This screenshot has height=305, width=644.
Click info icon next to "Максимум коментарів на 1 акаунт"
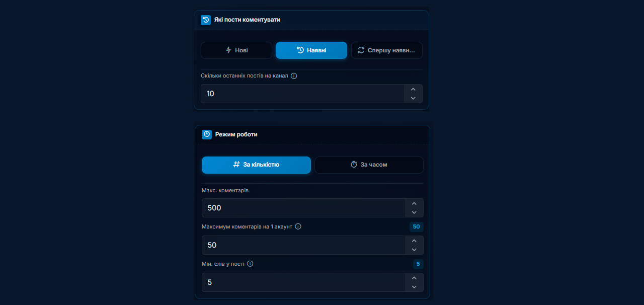[298, 226]
